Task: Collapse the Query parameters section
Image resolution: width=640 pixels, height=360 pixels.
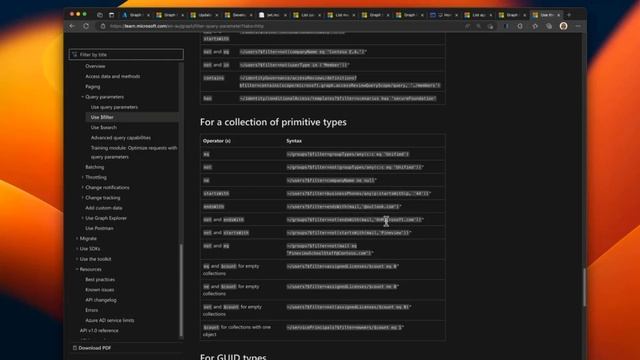Action: click(82, 97)
